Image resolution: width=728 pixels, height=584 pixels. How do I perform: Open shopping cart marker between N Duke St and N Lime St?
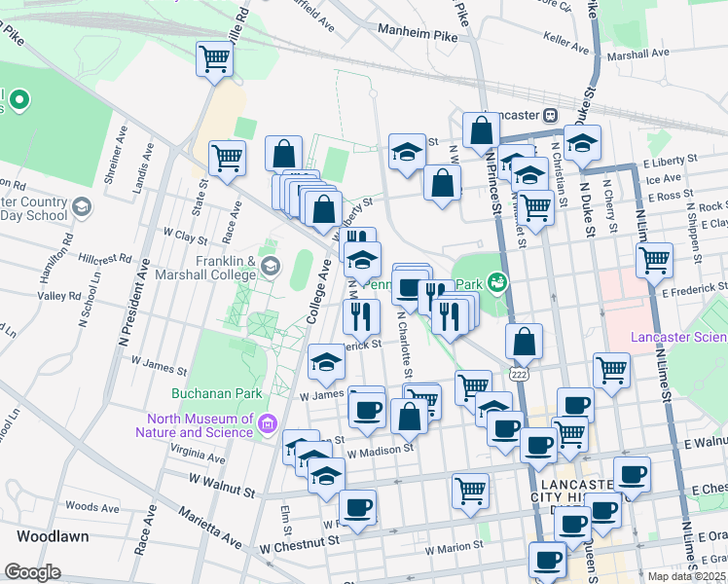tap(612, 371)
